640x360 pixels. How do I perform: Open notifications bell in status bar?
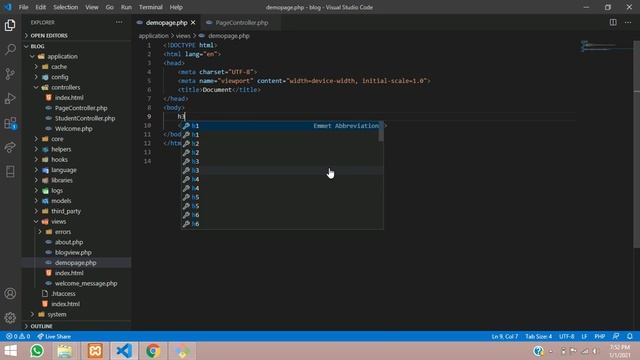[630, 336]
